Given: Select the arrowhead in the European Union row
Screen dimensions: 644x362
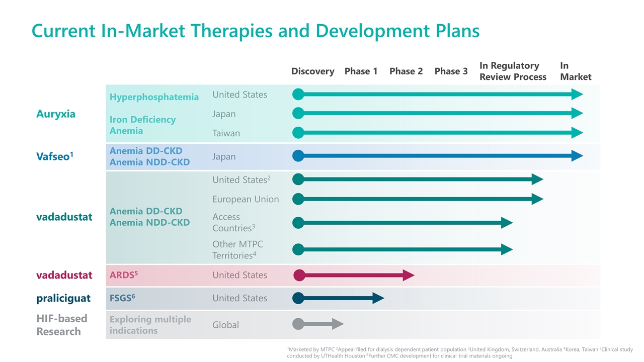Looking at the screenshot, I should coord(537,199).
